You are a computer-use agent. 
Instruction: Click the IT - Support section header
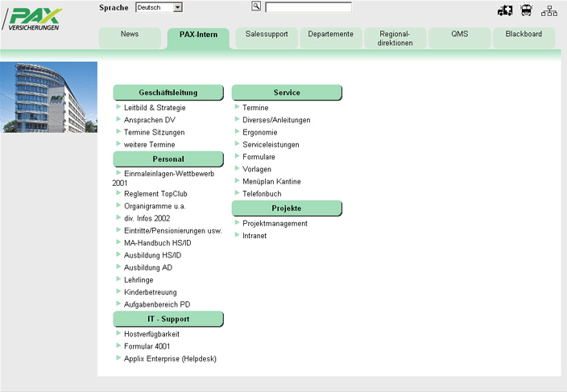[x=168, y=319]
